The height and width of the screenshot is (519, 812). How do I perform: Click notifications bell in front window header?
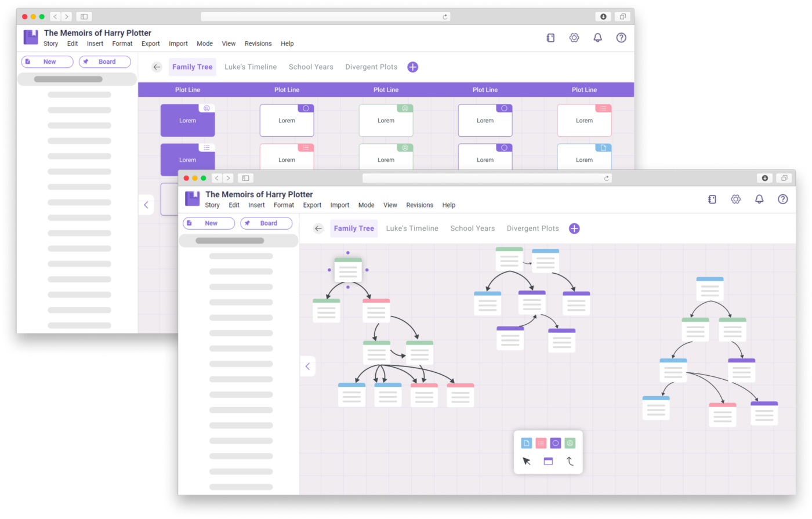coord(759,199)
